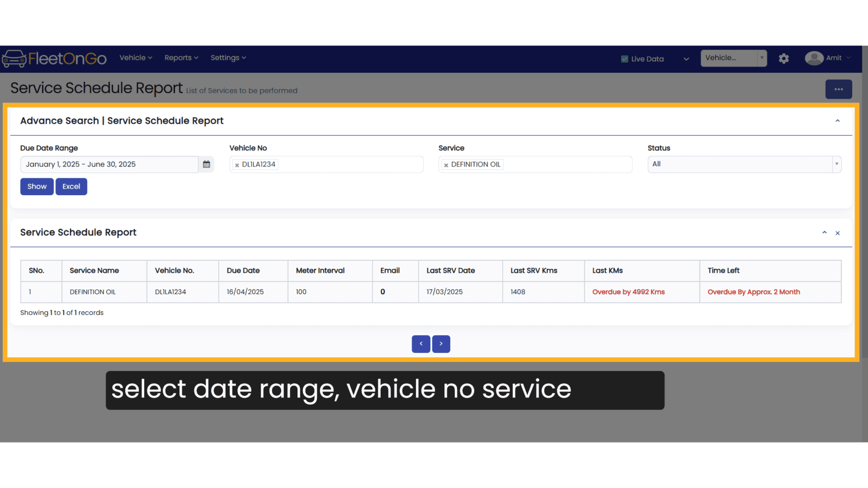This screenshot has height=488, width=868.
Task: Select the 16/04/2025 due date cell
Action: [253, 292]
